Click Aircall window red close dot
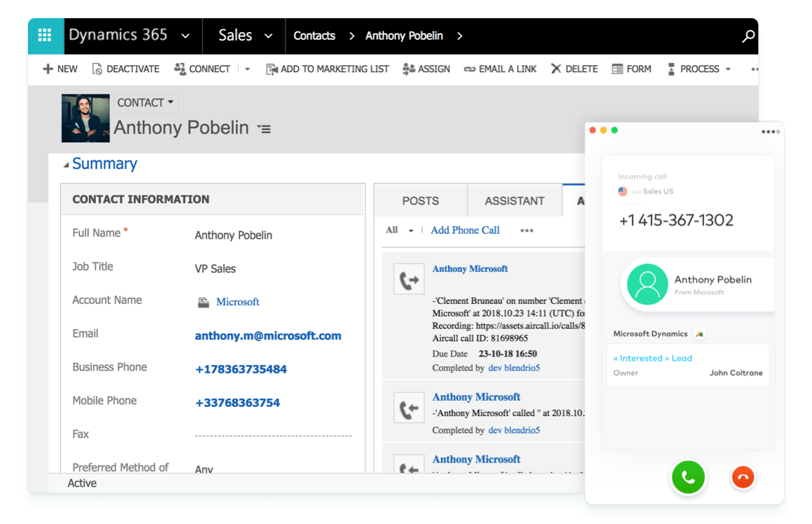The width and height of the screenshot is (812, 524). pyautogui.click(x=592, y=130)
